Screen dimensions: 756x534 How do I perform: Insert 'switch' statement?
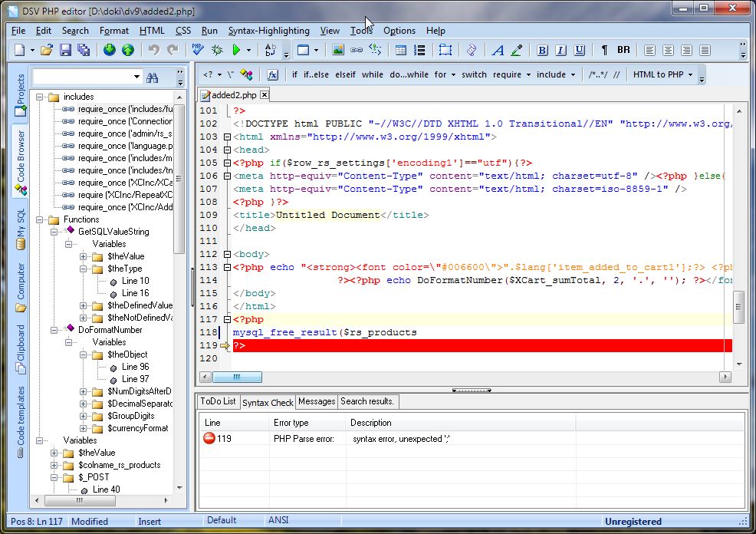point(474,74)
